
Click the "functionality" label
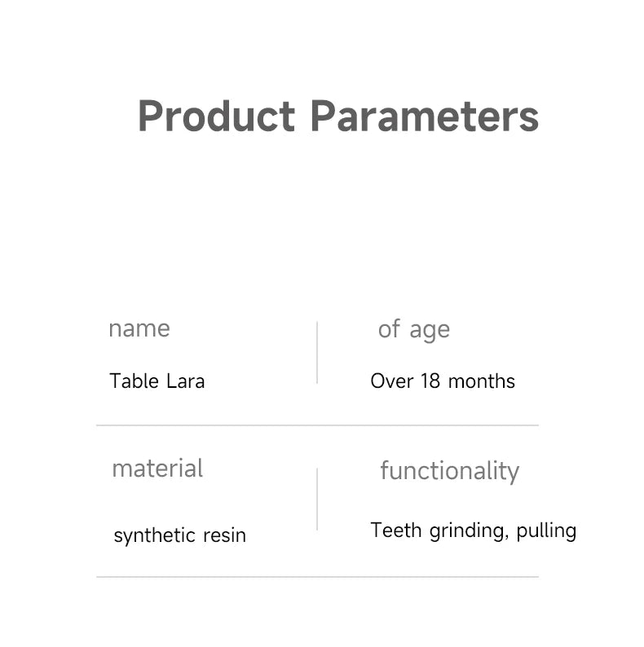tap(449, 471)
